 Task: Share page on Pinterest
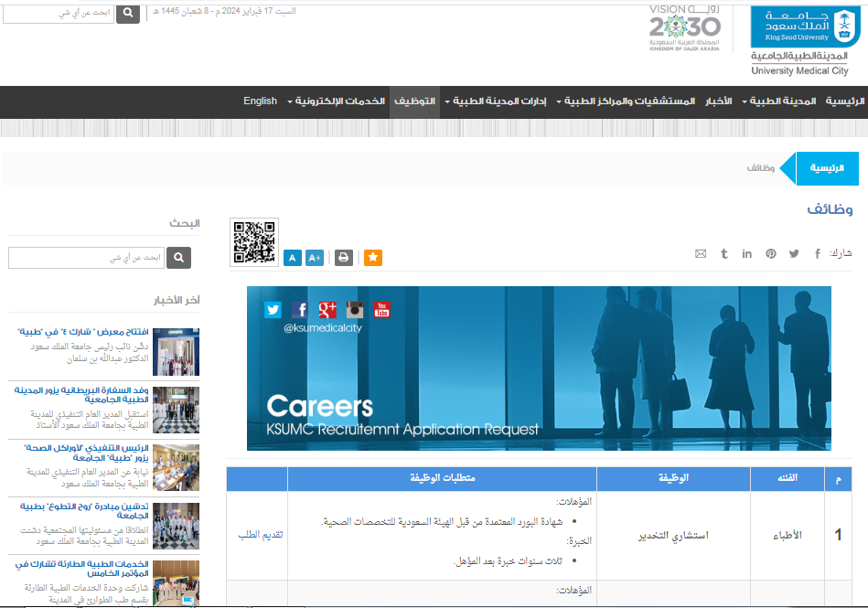point(771,253)
